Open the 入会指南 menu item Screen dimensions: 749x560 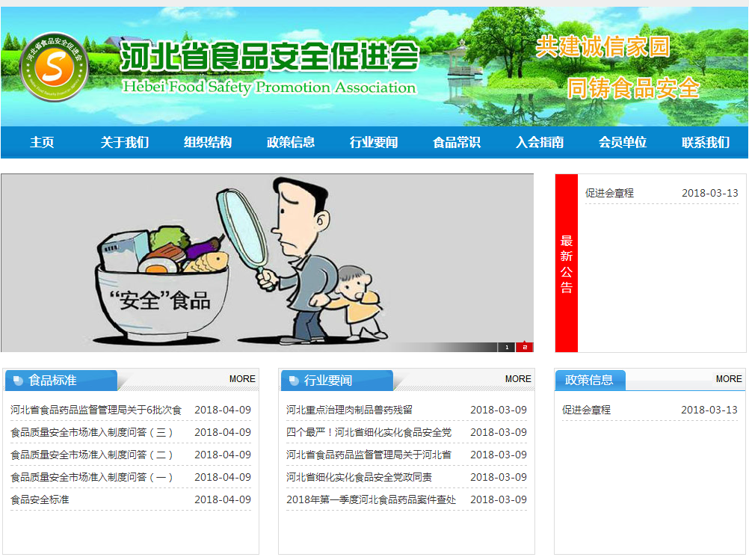pyautogui.click(x=540, y=142)
